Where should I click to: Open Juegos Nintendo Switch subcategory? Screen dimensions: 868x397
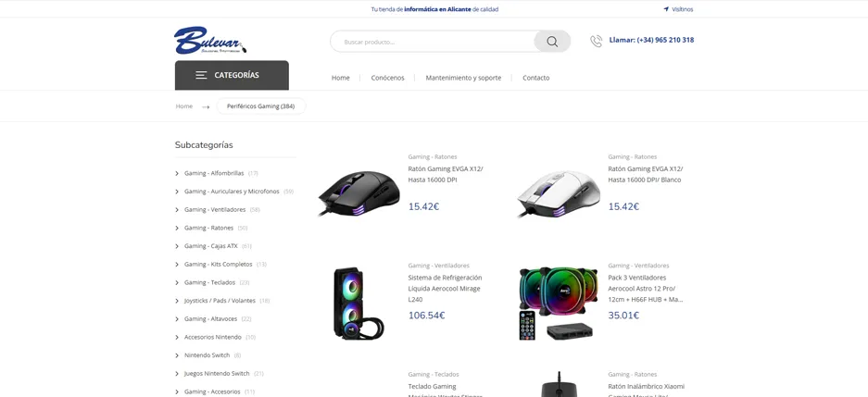click(217, 374)
